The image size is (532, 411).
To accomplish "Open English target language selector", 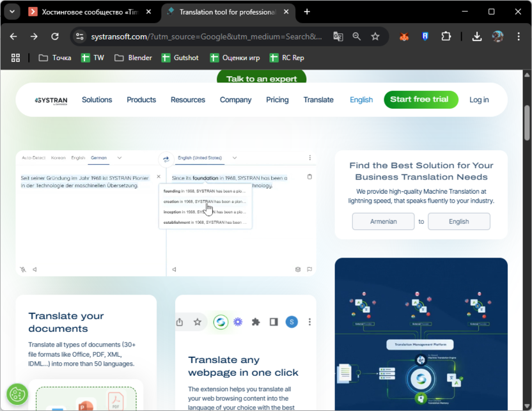I will click(x=459, y=221).
